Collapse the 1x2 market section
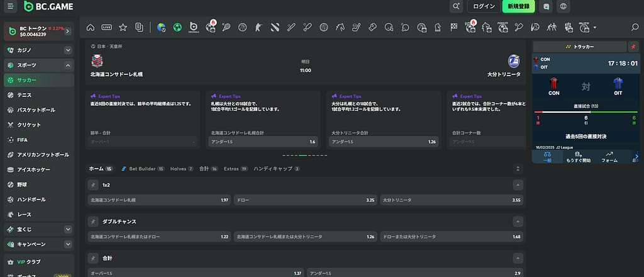 coord(518,185)
